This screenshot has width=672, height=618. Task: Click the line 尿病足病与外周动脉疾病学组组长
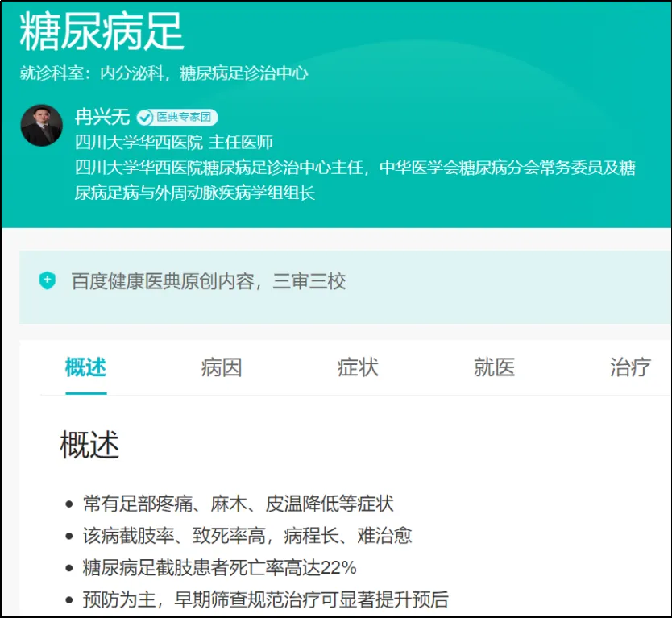point(195,193)
